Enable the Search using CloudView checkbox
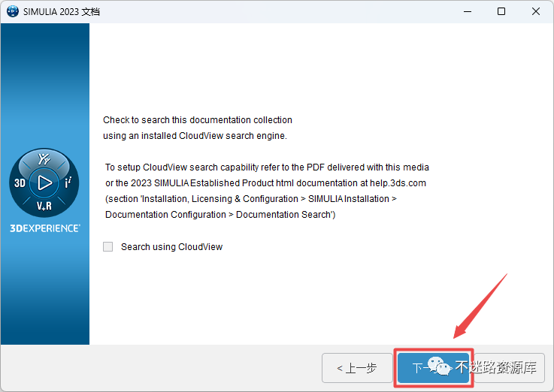 pos(107,246)
